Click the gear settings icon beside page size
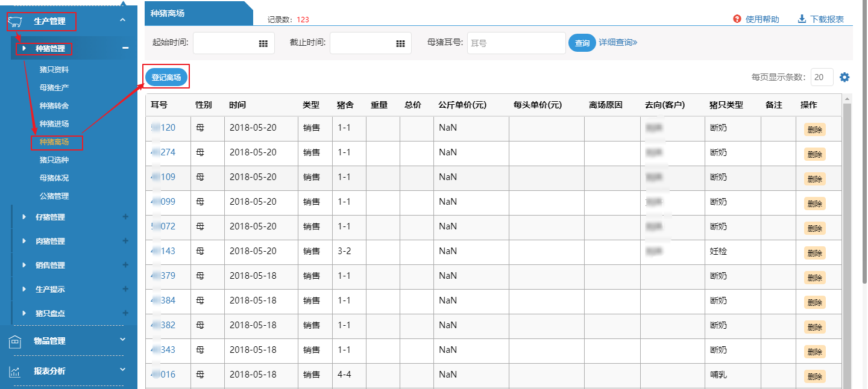 click(x=844, y=77)
